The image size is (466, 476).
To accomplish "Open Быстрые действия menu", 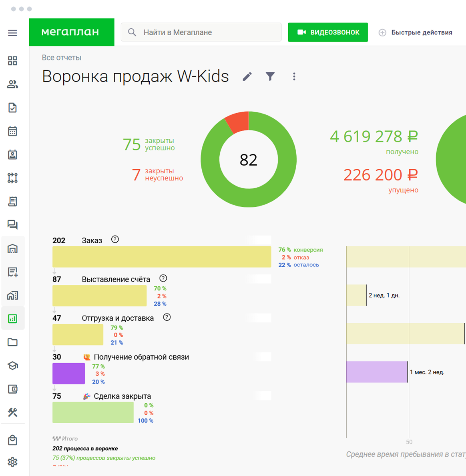I will click(415, 32).
